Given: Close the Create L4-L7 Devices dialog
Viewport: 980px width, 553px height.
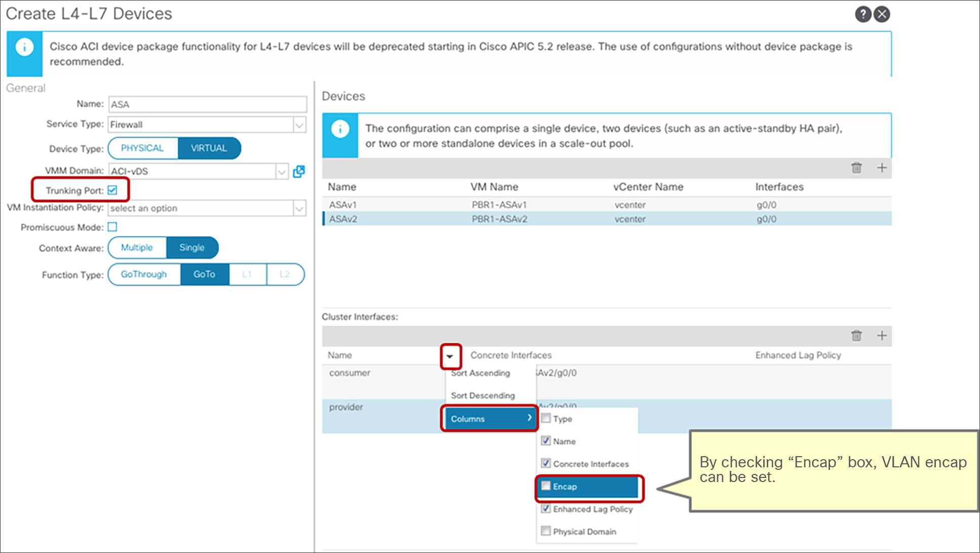Looking at the screenshot, I should [882, 14].
